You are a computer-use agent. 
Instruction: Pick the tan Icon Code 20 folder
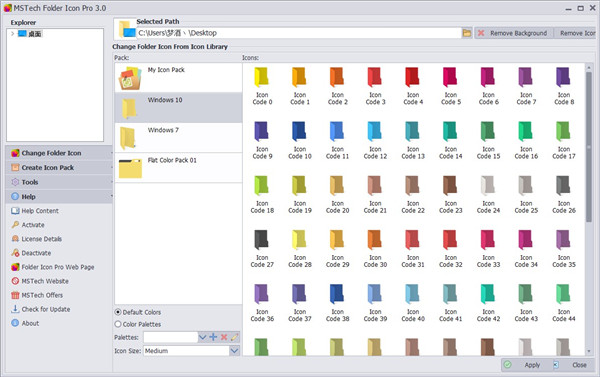pos(338,194)
